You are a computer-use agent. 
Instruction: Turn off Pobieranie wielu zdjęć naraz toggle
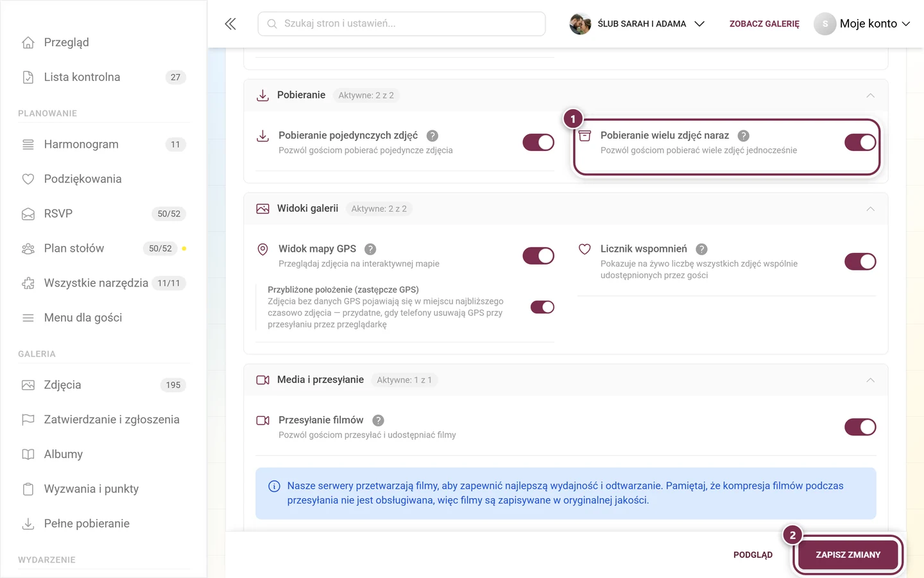click(x=860, y=142)
